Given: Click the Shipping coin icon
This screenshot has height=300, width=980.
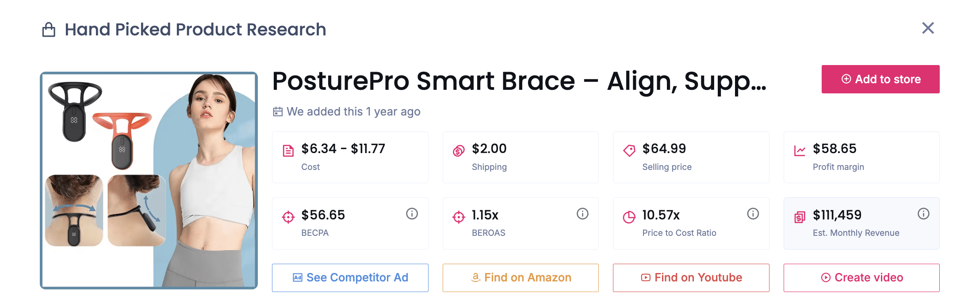Looking at the screenshot, I should pos(459,150).
